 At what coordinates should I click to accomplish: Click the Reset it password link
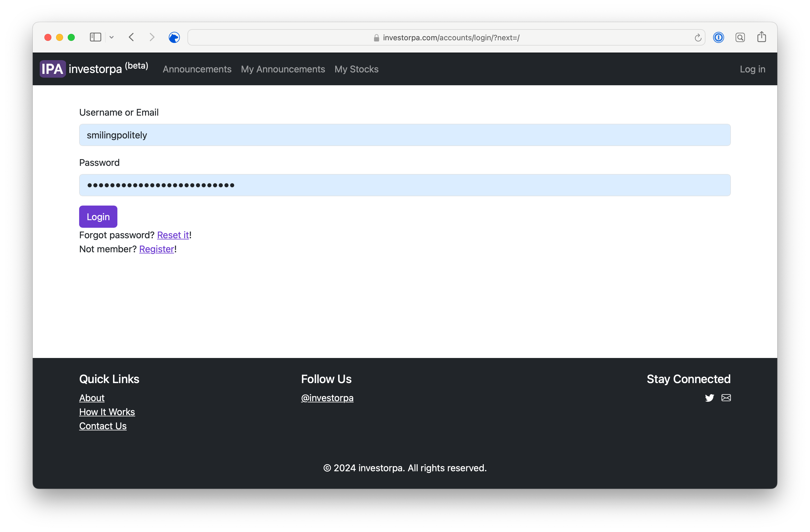173,235
